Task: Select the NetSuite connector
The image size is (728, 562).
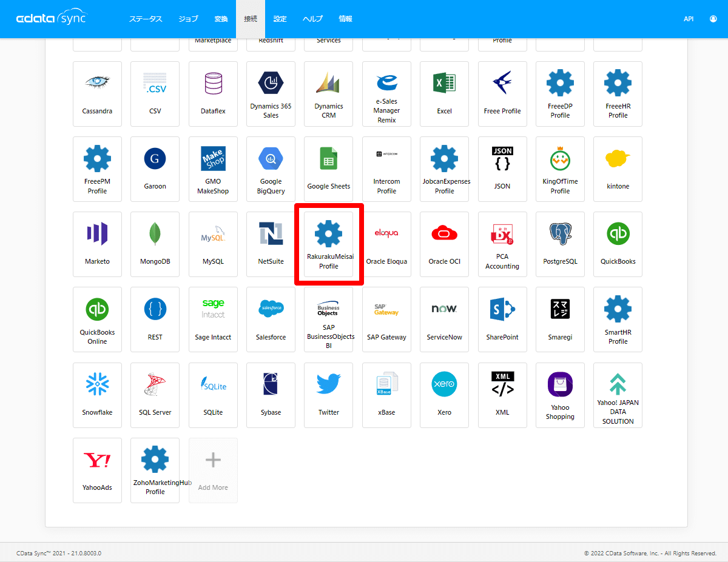Action: 271,244
